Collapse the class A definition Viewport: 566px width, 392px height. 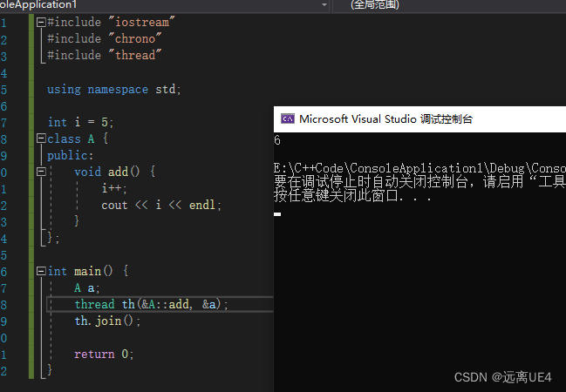pyautogui.click(x=41, y=139)
